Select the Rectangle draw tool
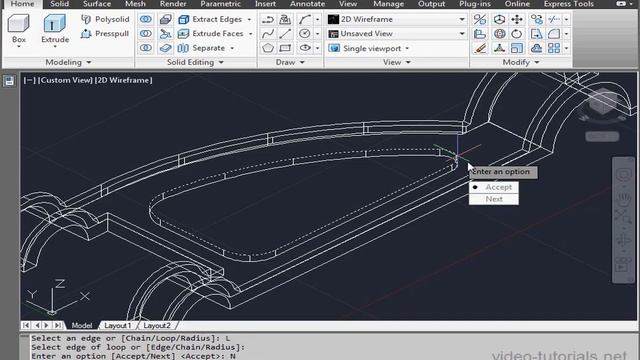Image resolution: width=640 pixels, height=360 pixels. point(285,48)
